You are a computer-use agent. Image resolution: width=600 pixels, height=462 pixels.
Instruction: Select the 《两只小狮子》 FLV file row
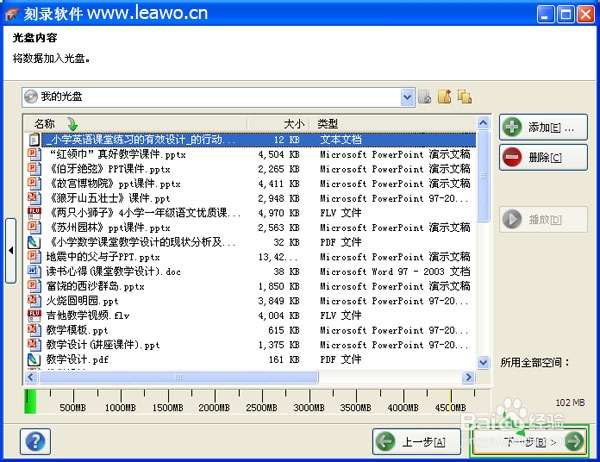coord(251,213)
